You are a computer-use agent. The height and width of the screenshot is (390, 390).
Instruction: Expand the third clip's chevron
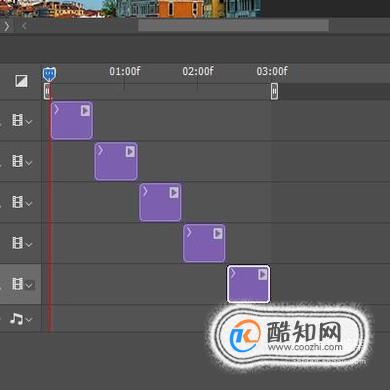click(x=145, y=191)
